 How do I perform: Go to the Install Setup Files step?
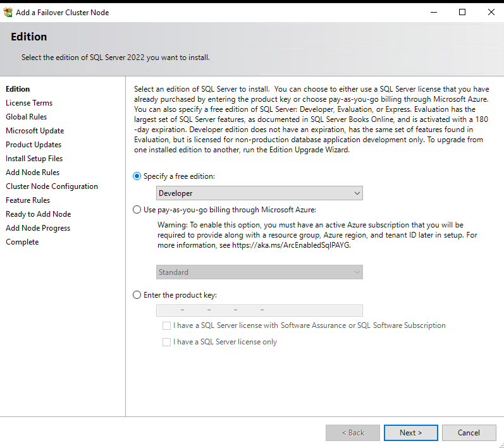coord(34,159)
